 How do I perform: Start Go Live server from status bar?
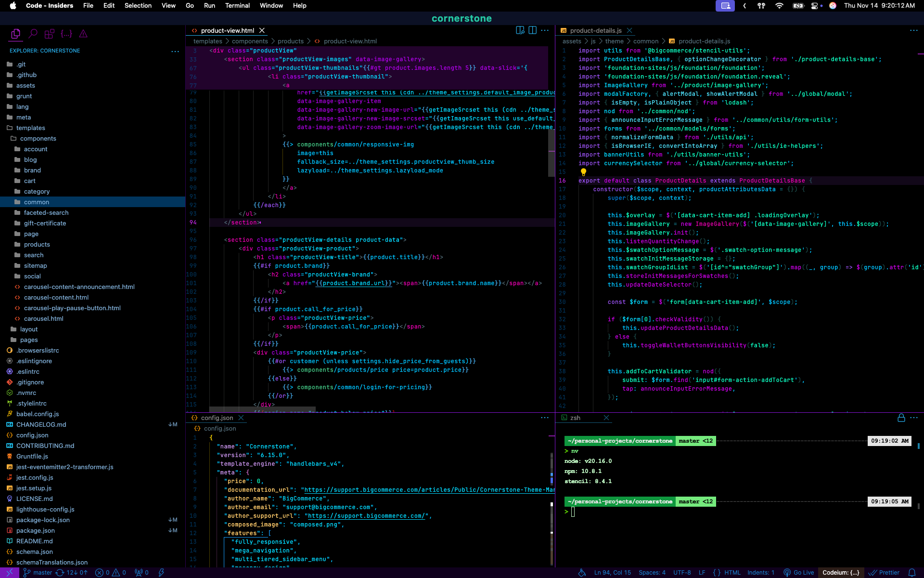799,573
